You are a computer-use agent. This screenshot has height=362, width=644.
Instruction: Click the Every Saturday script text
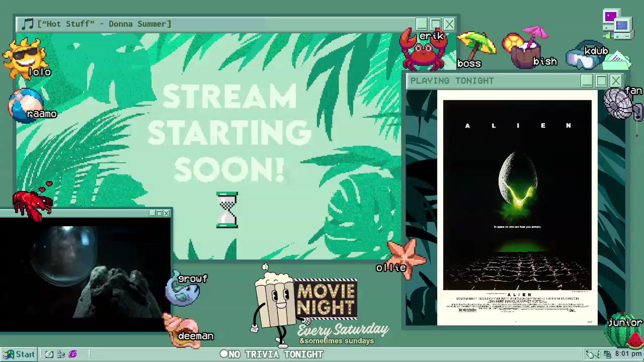click(343, 330)
